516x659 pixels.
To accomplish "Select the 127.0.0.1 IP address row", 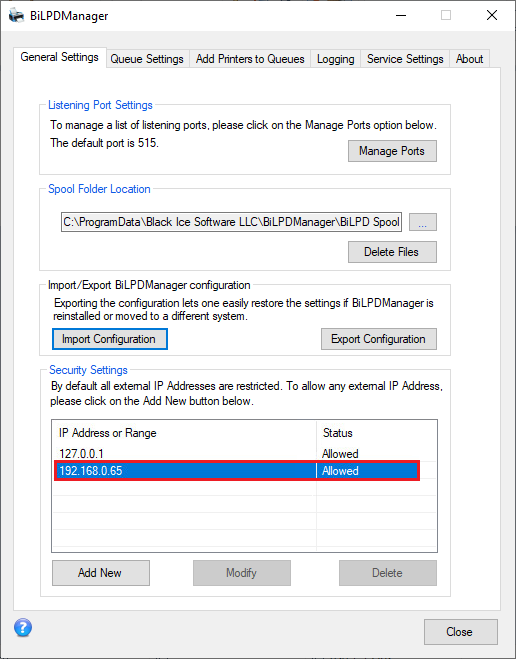I will tap(244, 454).
